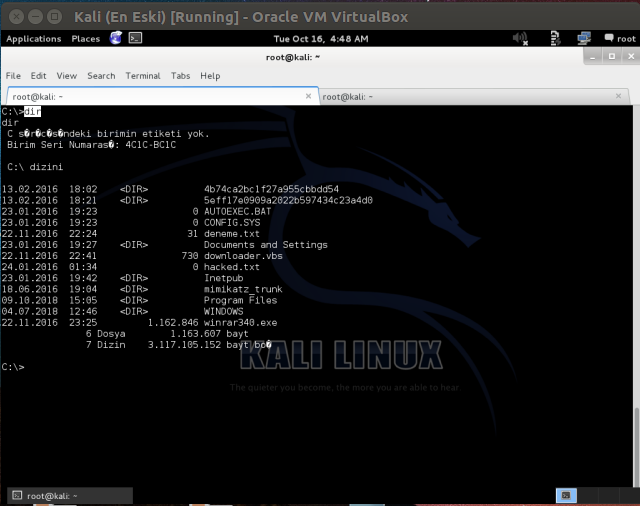Maximize the root@kali terminal window
This screenshot has width=640, height=506.
click(611, 57)
